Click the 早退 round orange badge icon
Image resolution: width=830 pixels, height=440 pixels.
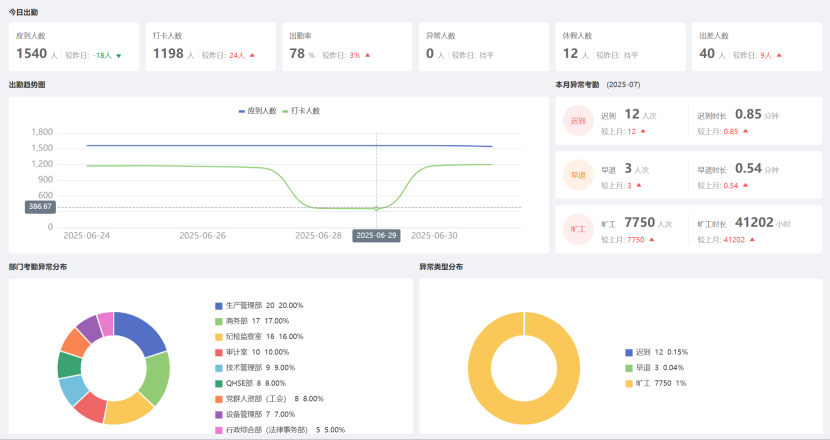[579, 175]
